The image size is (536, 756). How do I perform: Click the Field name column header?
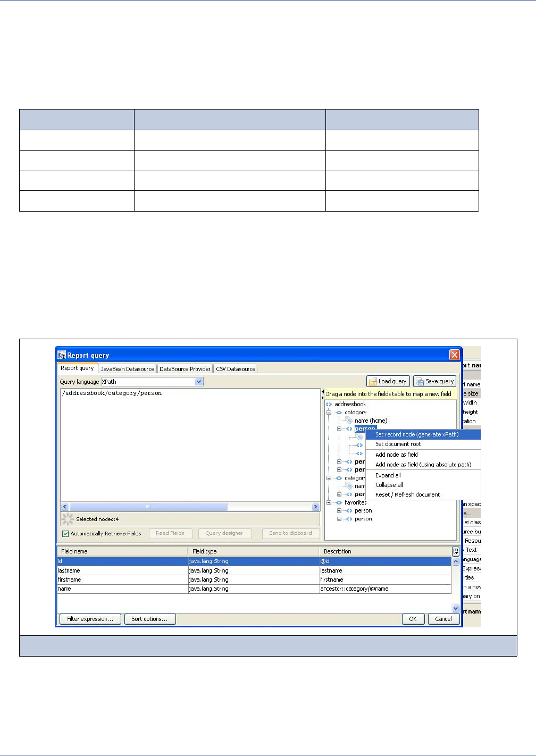pos(123,551)
